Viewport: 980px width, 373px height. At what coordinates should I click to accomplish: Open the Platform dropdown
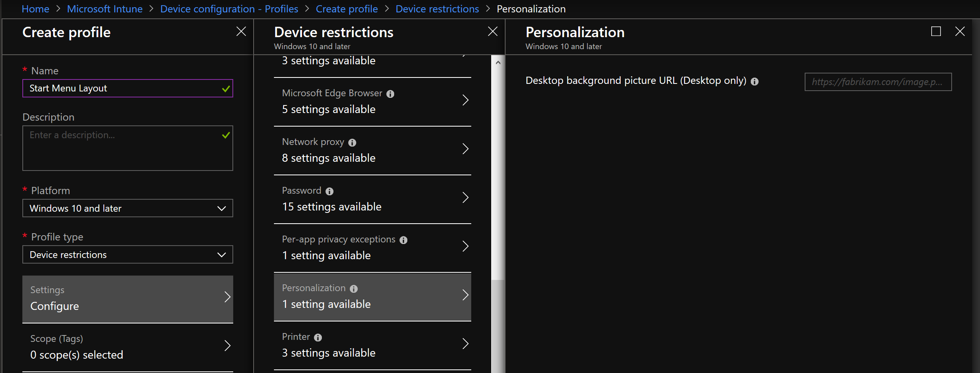click(127, 208)
